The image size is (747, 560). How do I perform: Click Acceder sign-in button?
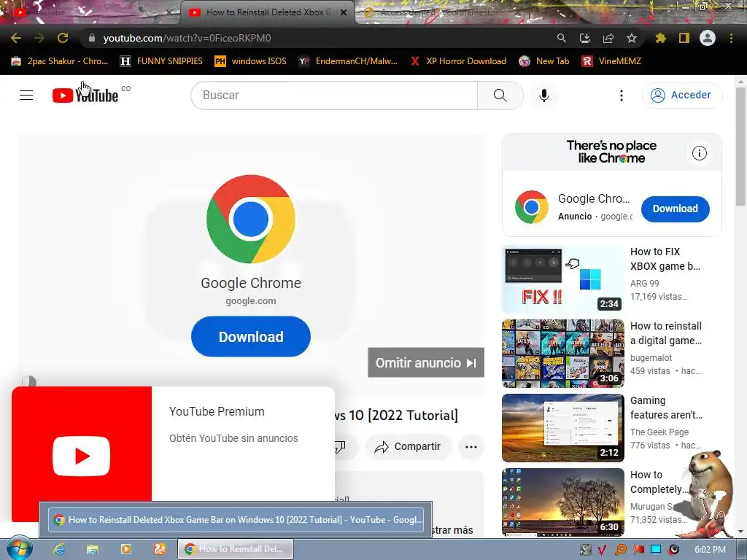(682, 96)
